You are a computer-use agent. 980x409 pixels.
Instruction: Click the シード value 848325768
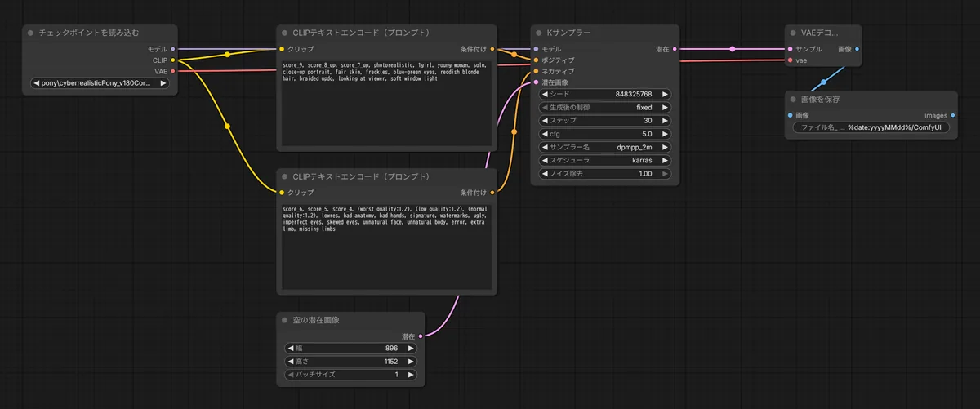(x=634, y=94)
